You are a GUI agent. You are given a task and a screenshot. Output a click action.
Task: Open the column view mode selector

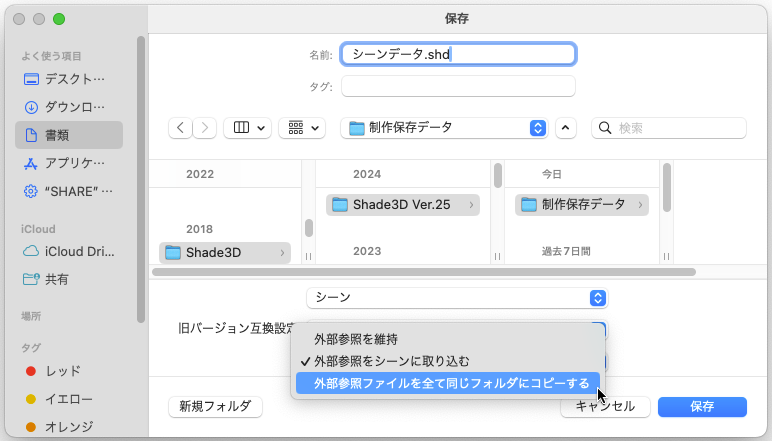(249, 128)
